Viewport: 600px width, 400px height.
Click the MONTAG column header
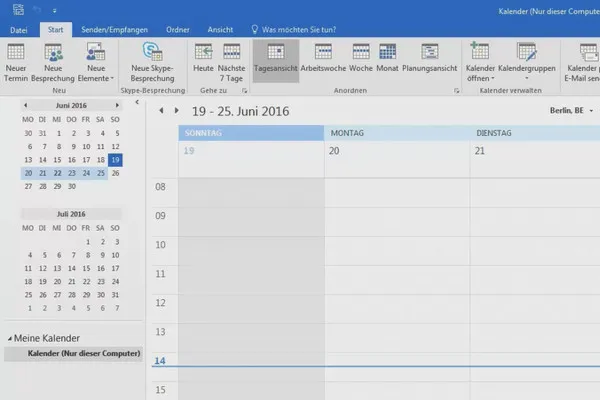pyautogui.click(x=396, y=133)
